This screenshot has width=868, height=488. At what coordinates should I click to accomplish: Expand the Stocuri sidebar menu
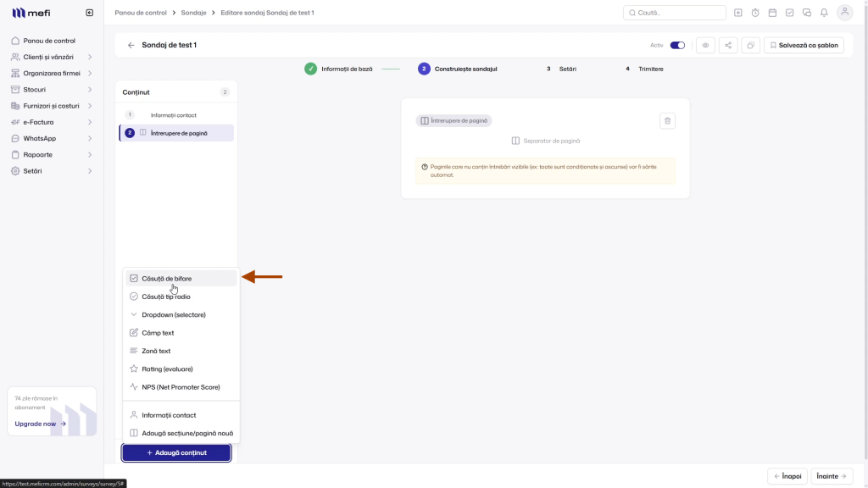(52, 90)
